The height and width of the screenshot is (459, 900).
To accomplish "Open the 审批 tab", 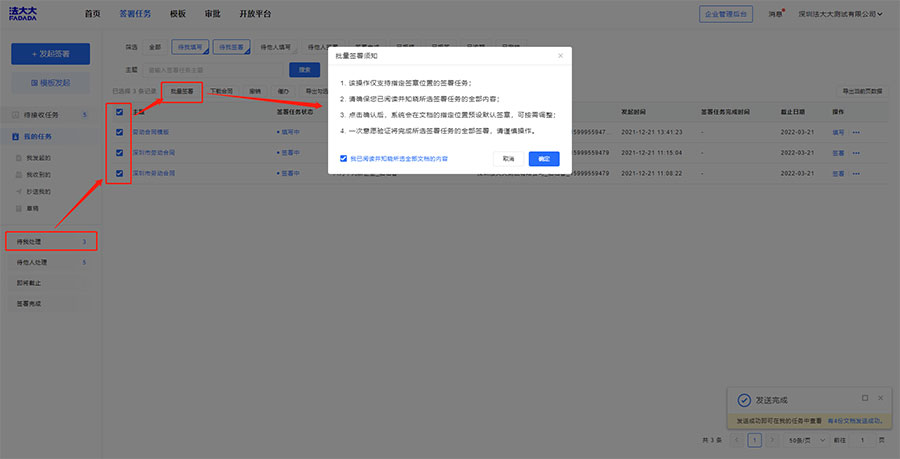I will coord(212,14).
